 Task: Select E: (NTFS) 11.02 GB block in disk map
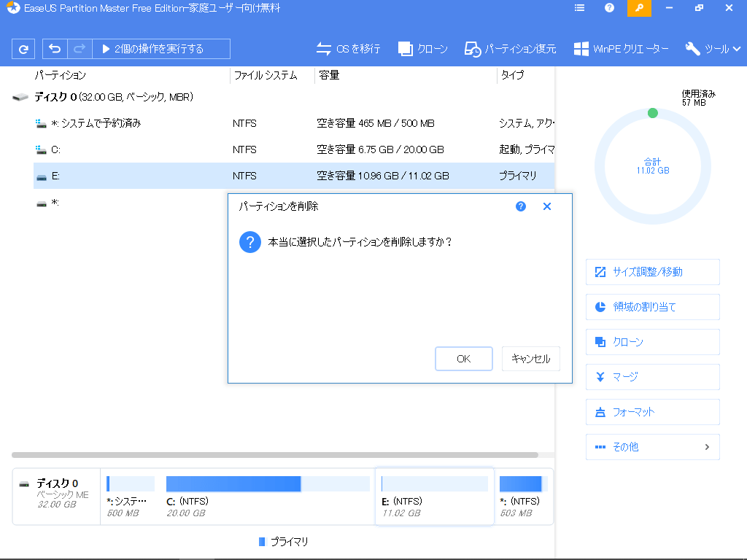(435, 496)
